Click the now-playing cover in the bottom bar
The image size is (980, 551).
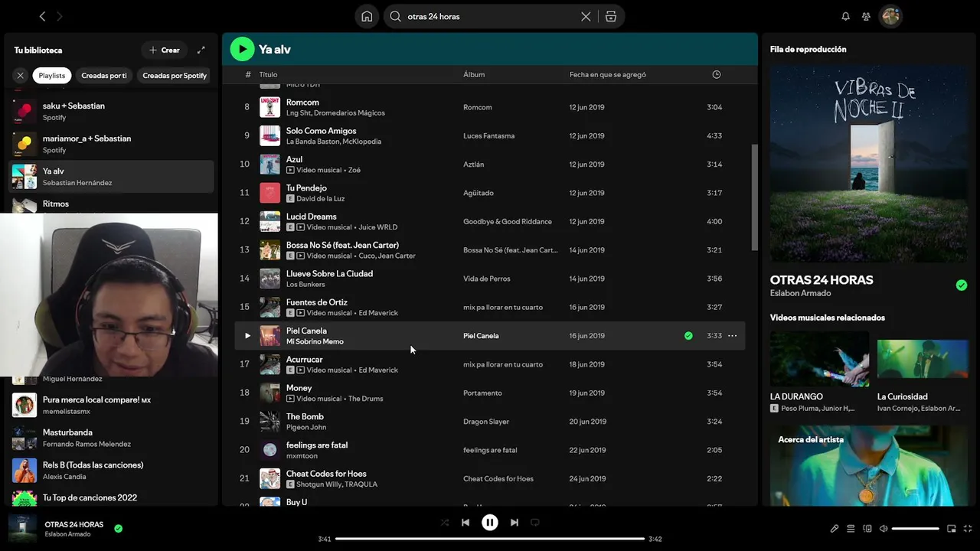point(22,528)
